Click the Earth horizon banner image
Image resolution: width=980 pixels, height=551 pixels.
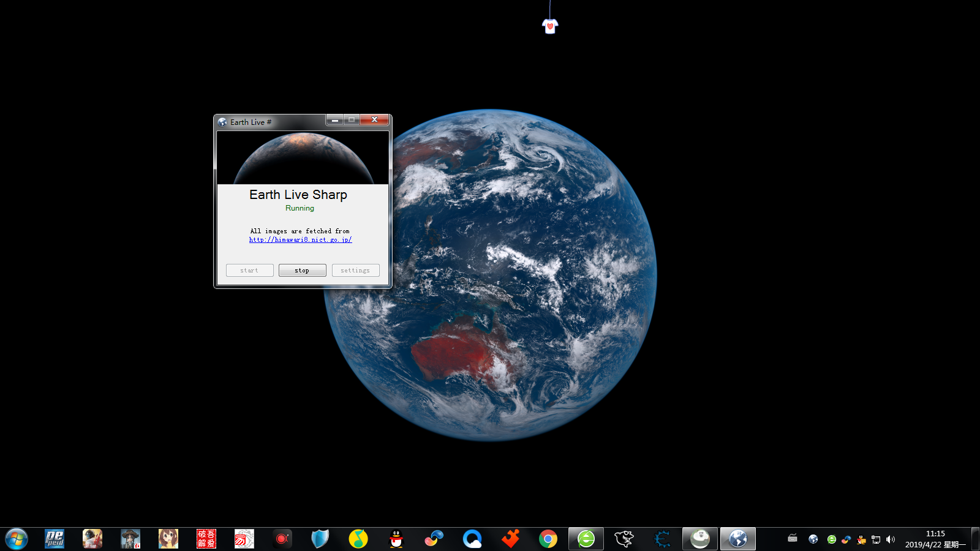[x=303, y=158]
